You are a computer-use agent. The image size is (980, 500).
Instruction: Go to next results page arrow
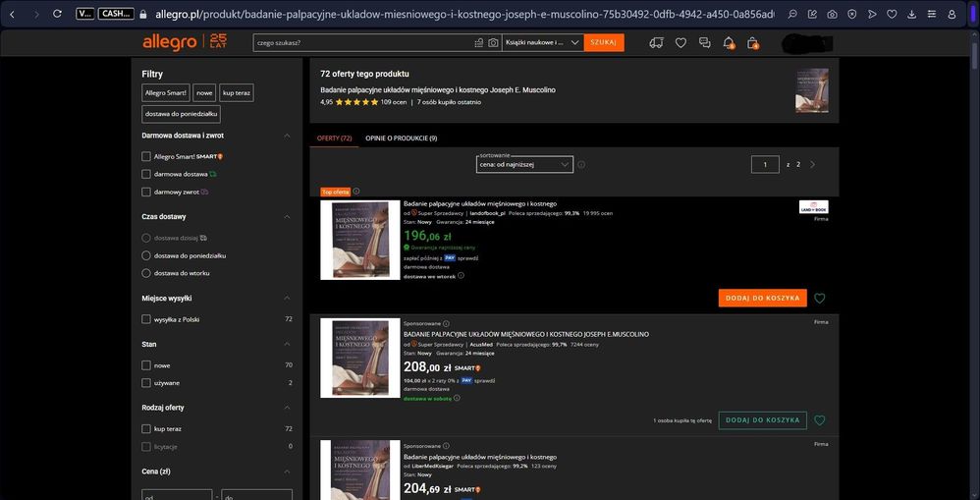(812, 164)
